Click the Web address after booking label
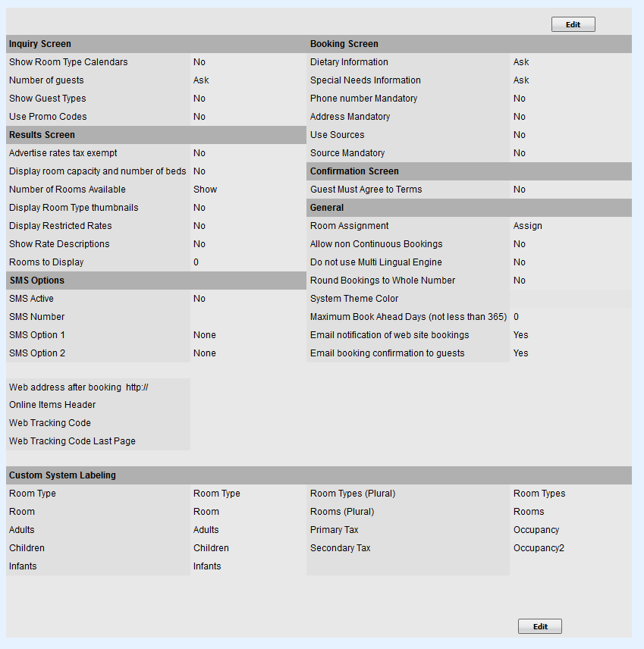The width and height of the screenshot is (644, 649). [x=65, y=387]
